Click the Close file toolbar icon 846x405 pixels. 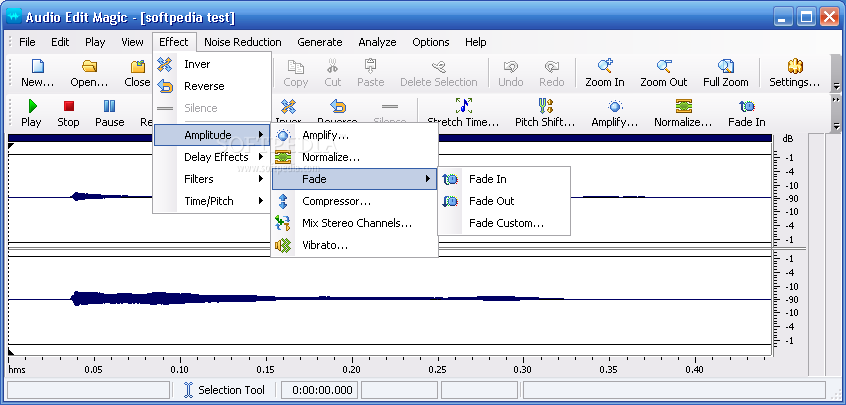(138, 66)
